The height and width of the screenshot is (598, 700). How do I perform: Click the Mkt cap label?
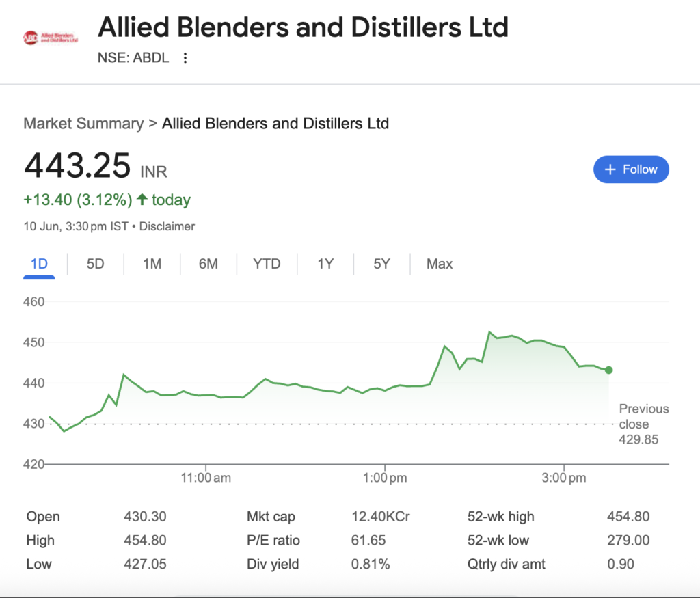(x=271, y=517)
